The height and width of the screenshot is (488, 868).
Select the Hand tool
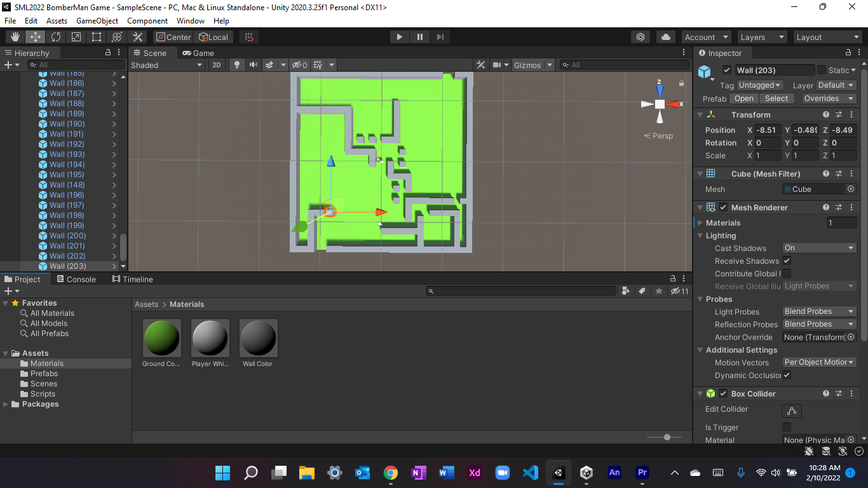[15, 37]
